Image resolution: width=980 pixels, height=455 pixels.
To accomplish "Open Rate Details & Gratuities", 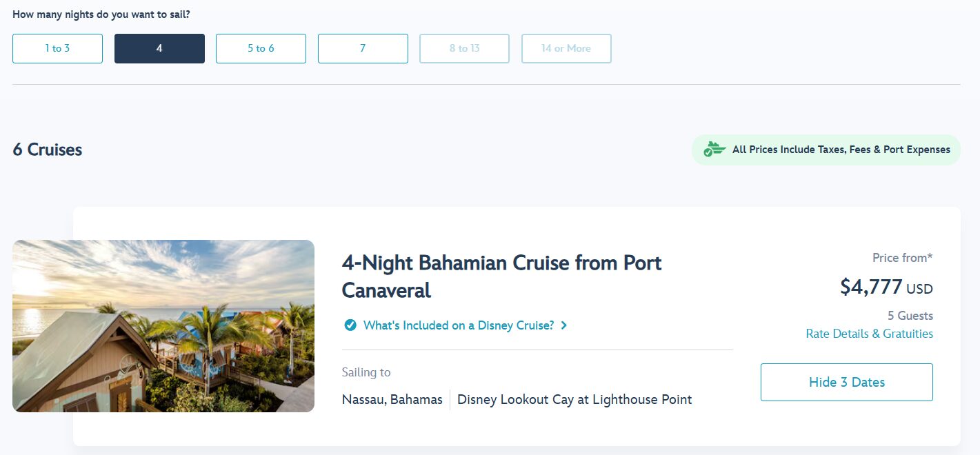I will 869,334.
